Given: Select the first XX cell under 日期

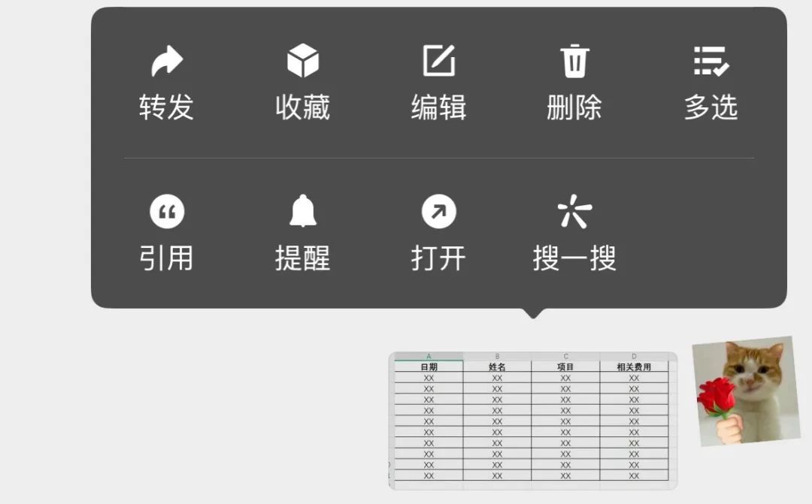Looking at the screenshot, I should coord(429,379).
